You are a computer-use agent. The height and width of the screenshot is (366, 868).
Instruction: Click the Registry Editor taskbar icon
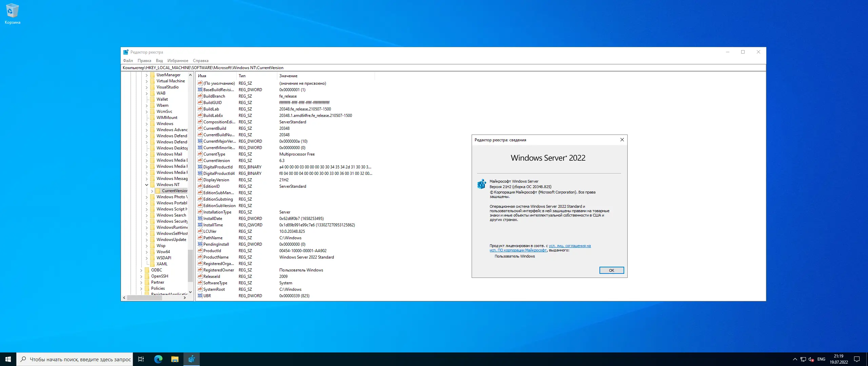point(192,359)
